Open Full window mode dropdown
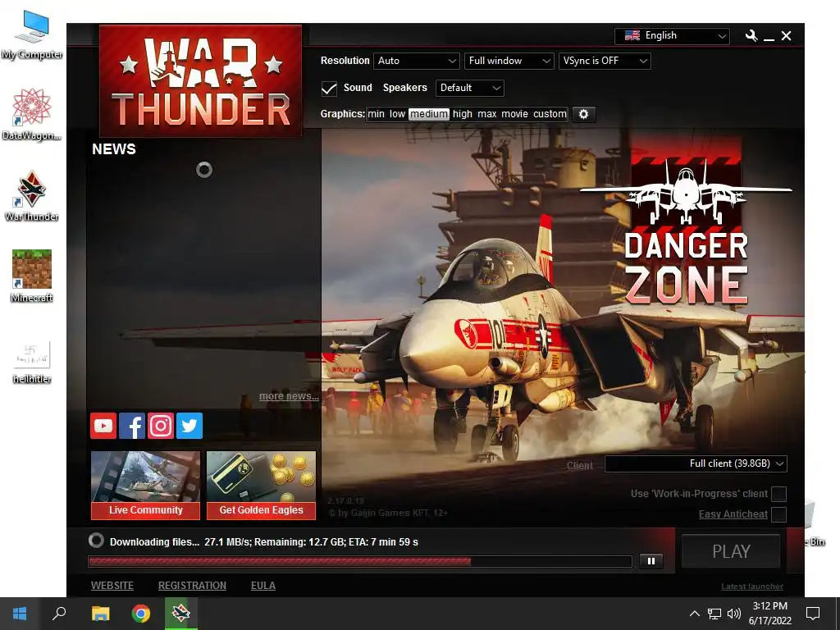The height and width of the screenshot is (630, 840). click(x=509, y=61)
